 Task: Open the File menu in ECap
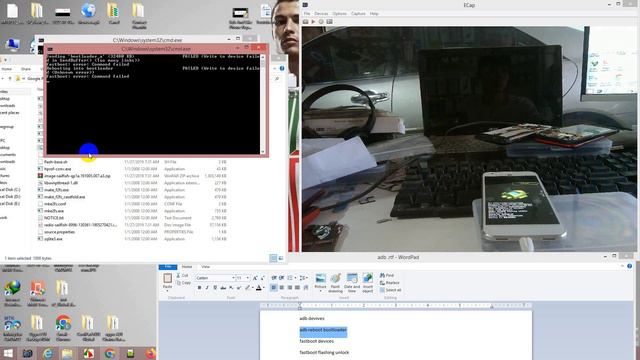tap(307, 13)
